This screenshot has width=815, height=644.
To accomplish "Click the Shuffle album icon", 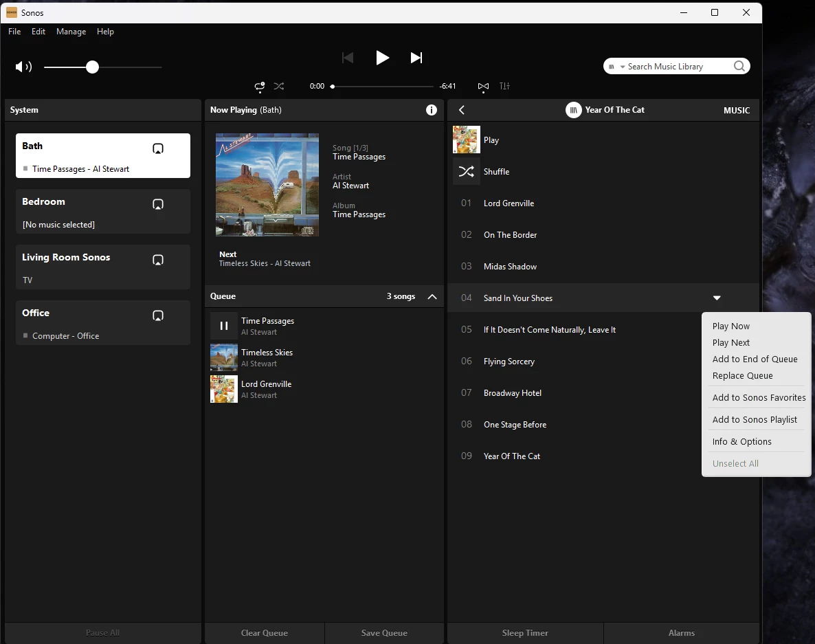I will 466,172.
